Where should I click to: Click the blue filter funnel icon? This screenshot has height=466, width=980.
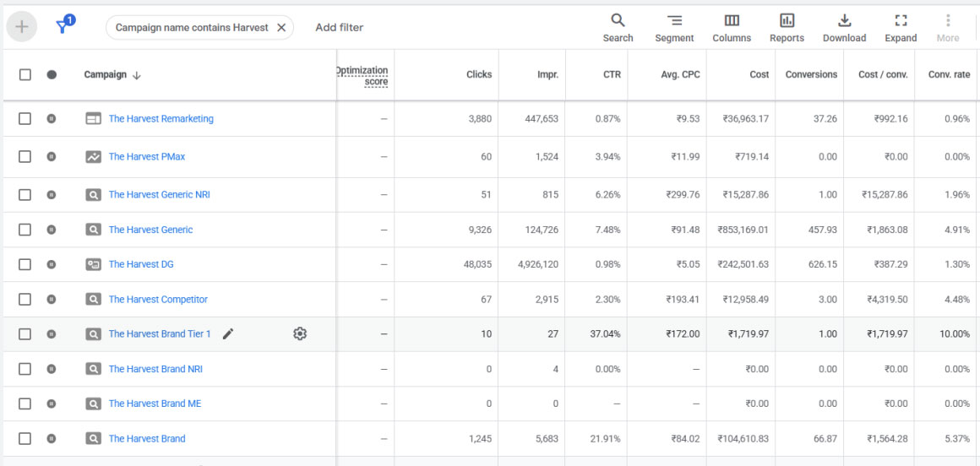tap(63, 27)
